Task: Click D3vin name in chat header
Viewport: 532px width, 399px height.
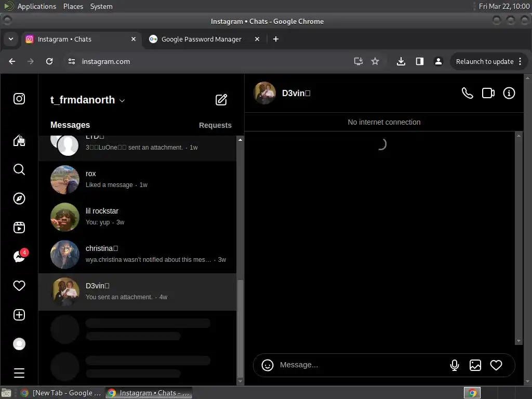Action: pyautogui.click(x=296, y=94)
